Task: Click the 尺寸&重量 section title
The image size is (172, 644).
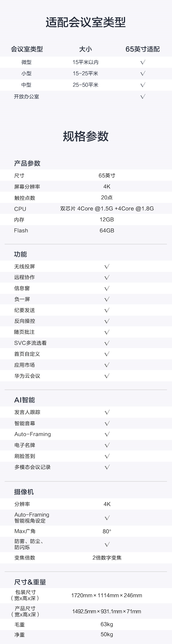Action: (x=30, y=582)
